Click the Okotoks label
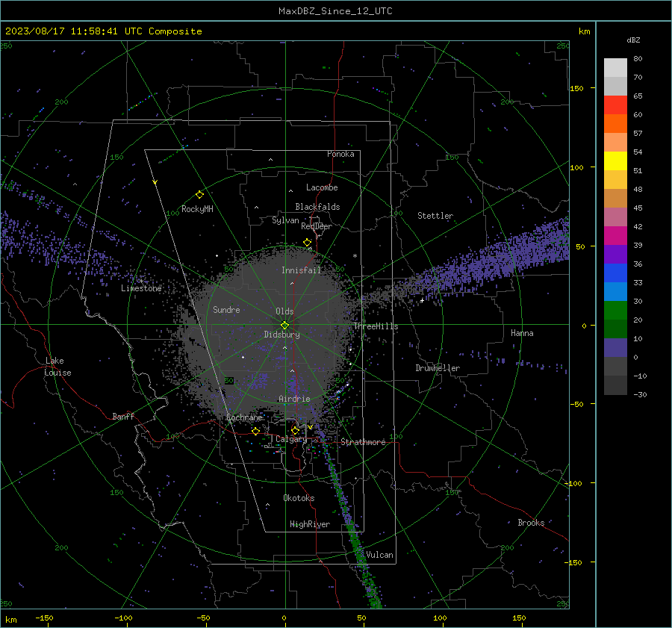672x628 pixels. point(299,498)
